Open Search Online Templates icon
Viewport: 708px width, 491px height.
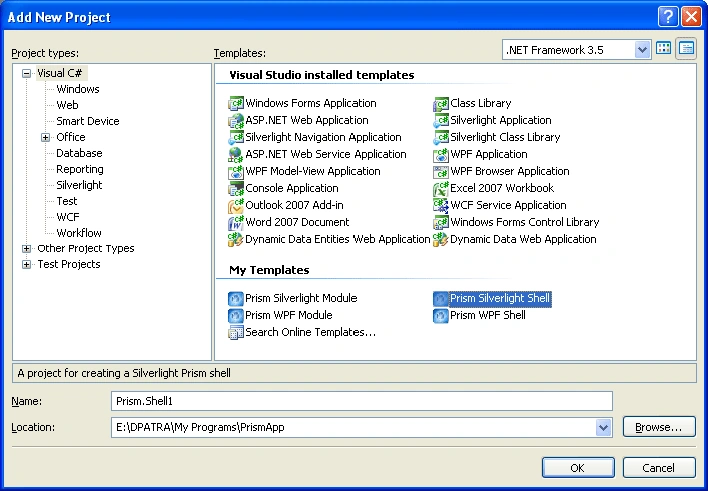[236, 333]
